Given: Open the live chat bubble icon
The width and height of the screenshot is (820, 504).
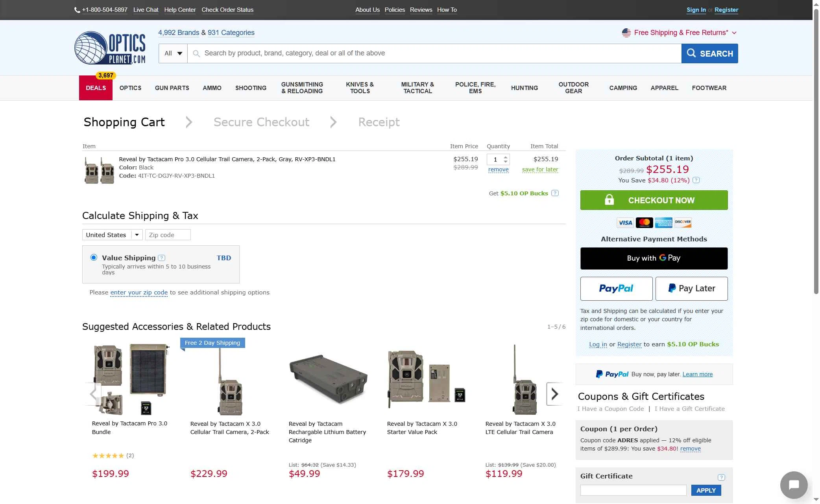Looking at the screenshot, I should pyautogui.click(x=793, y=485).
